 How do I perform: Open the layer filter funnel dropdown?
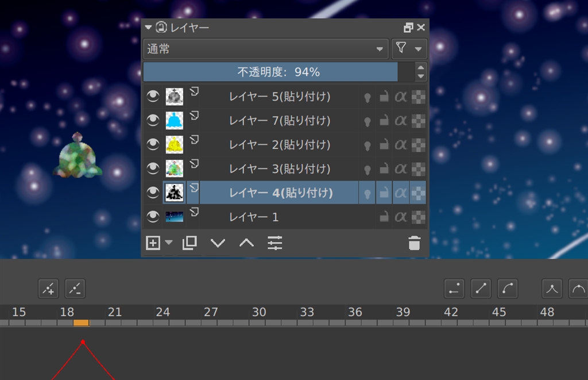[x=409, y=49]
